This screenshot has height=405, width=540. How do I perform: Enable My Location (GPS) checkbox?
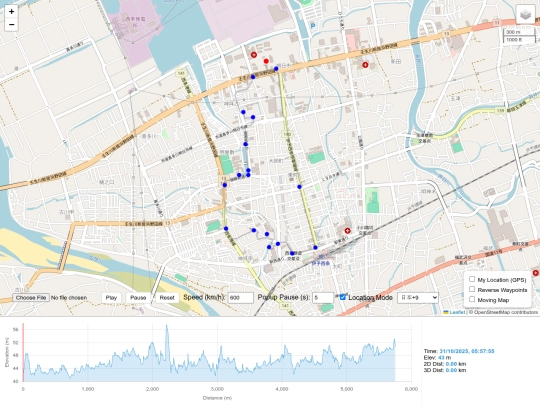click(472, 279)
